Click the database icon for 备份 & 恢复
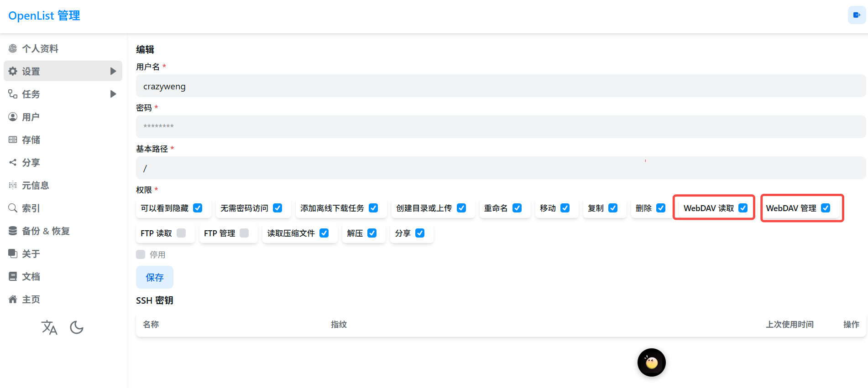The image size is (868, 388). 13,231
